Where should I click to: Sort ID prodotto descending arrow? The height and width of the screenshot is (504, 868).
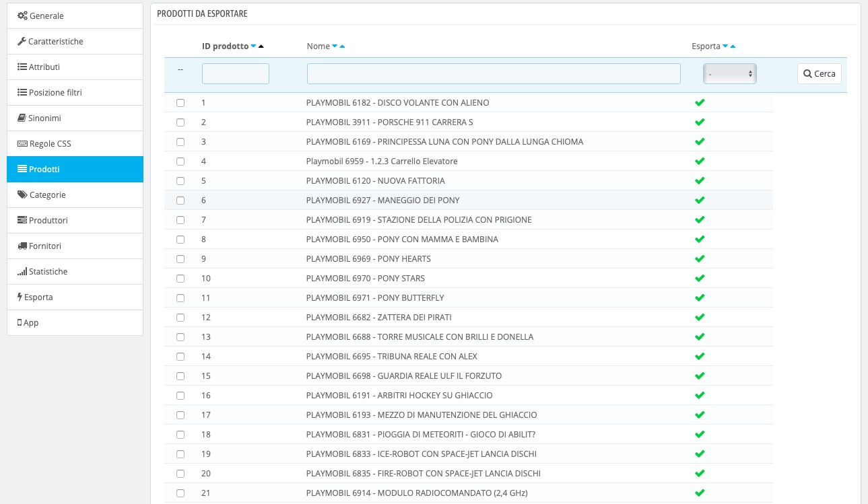253,46
